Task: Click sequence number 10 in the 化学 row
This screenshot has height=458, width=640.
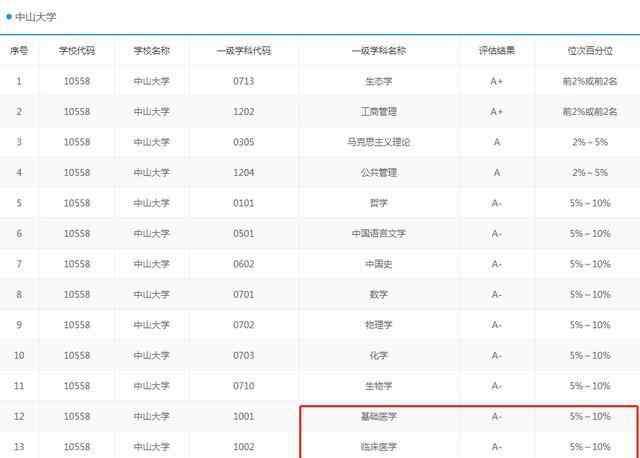Action: [19, 356]
